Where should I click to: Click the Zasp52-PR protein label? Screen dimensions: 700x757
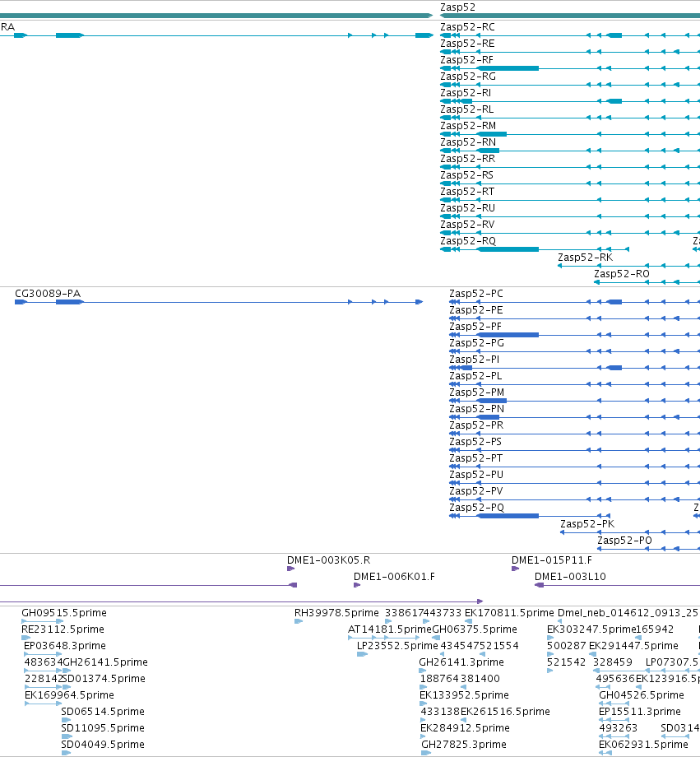(476, 425)
